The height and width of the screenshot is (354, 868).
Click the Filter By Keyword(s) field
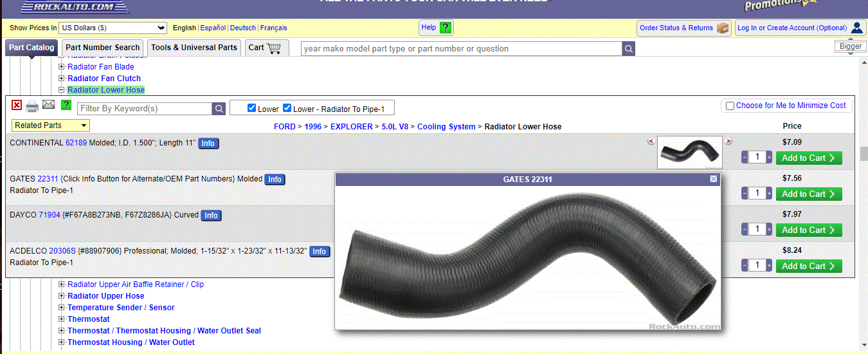pos(145,109)
